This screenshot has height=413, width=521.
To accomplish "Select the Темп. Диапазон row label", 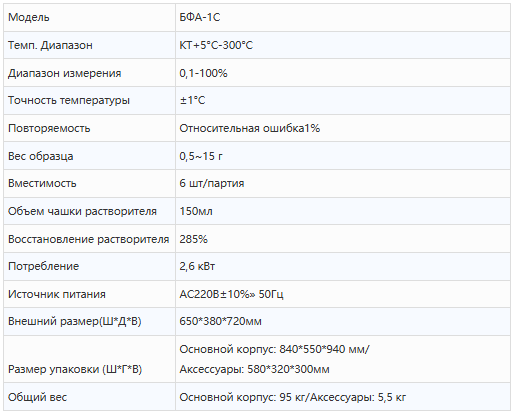I will 50,45.
